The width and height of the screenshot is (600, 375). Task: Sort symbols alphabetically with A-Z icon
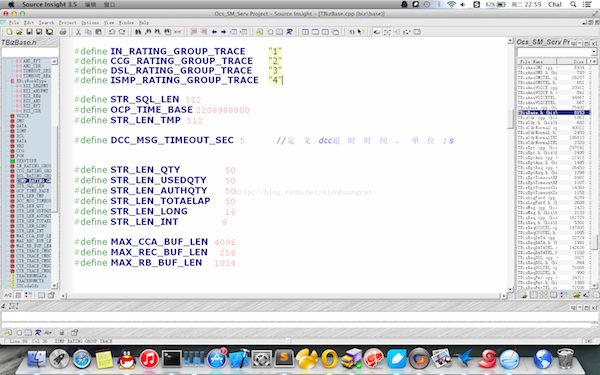coord(8,295)
